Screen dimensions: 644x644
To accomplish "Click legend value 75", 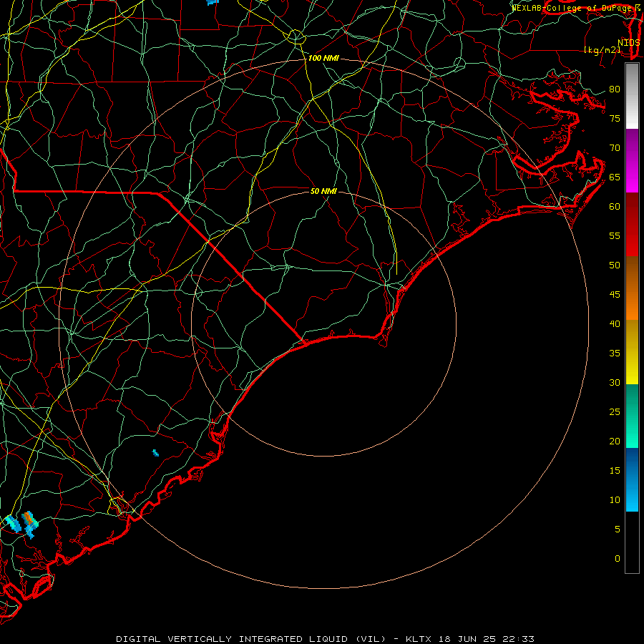I will [x=615, y=119].
